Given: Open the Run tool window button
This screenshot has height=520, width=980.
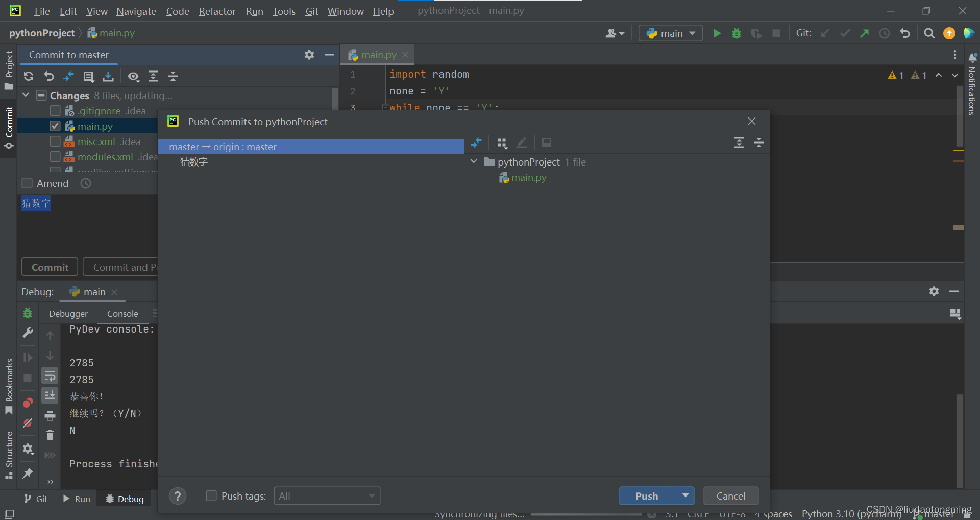Looking at the screenshot, I should point(77,499).
